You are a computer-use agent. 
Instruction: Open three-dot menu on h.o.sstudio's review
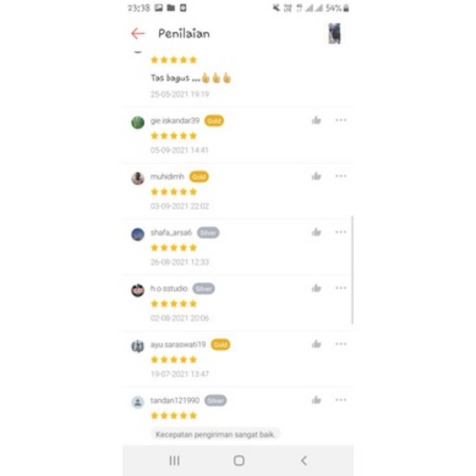341,288
